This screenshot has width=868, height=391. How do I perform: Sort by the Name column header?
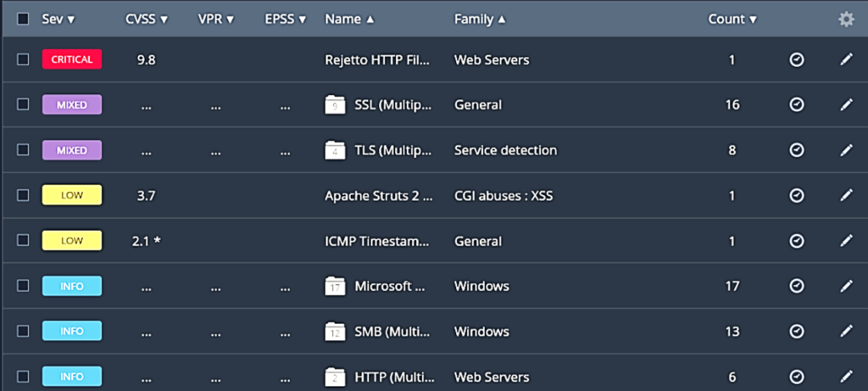(x=348, y=19)
